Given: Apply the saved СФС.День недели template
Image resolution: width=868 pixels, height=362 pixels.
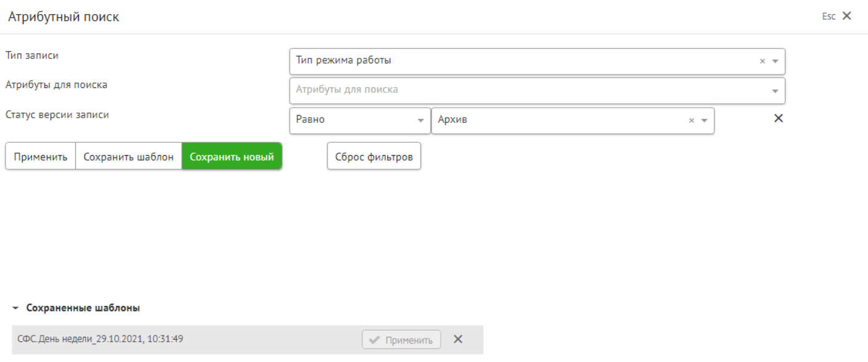Looking at the screenshot, I should point(401,340).
